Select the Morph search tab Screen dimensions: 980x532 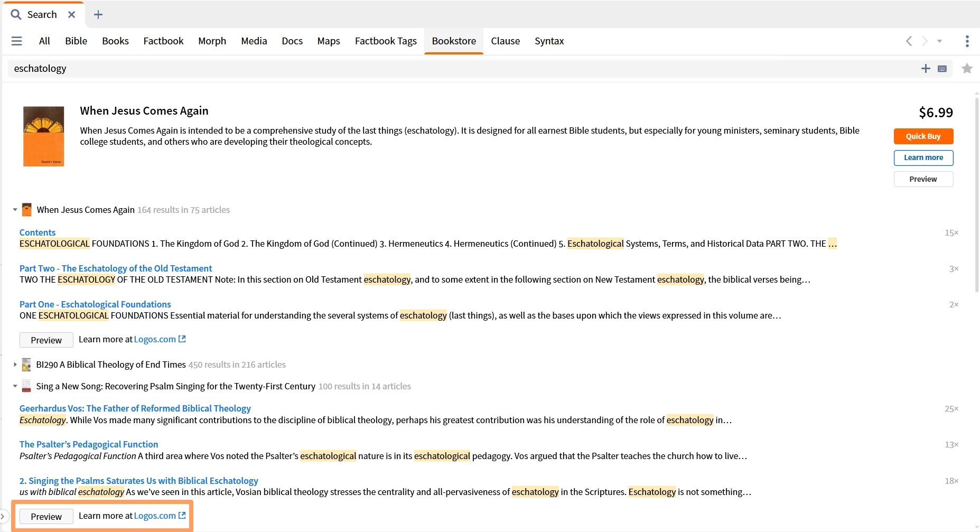tap(212, 41)
